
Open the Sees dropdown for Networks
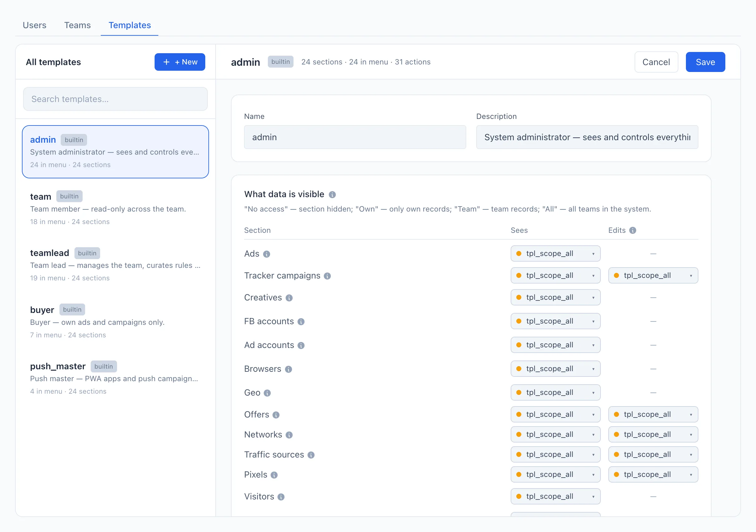point(555,434)
